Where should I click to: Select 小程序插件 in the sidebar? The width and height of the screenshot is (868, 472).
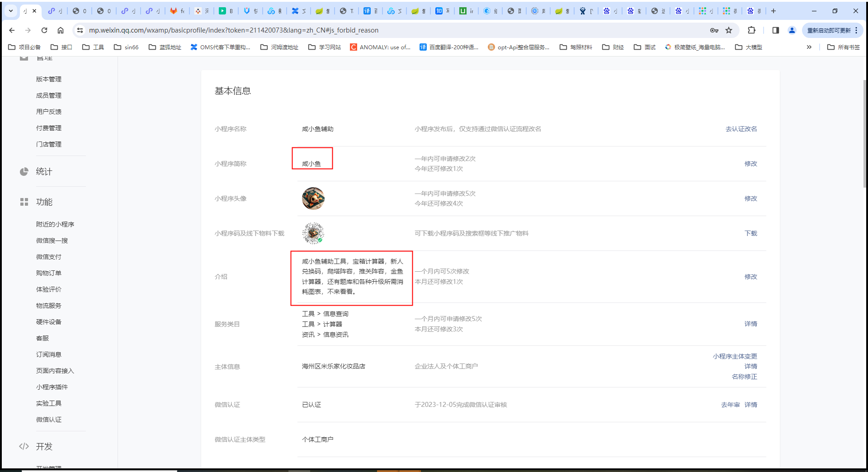click(52, 387)
